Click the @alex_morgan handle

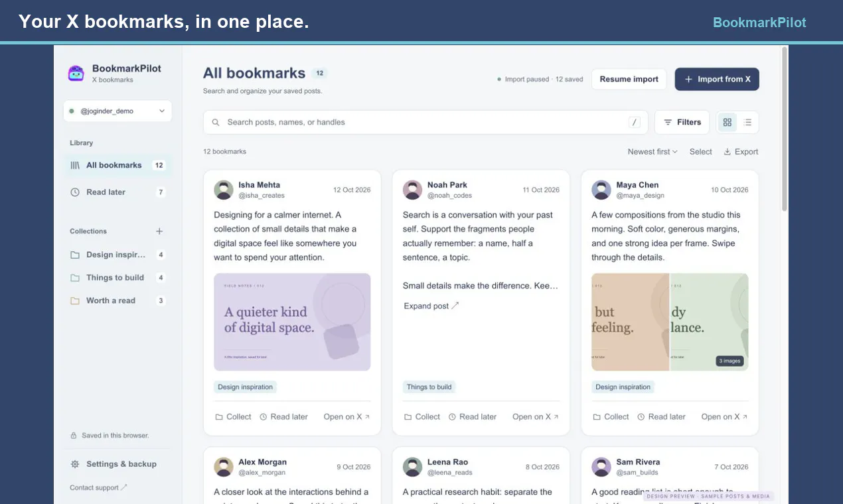coord(262,473)
